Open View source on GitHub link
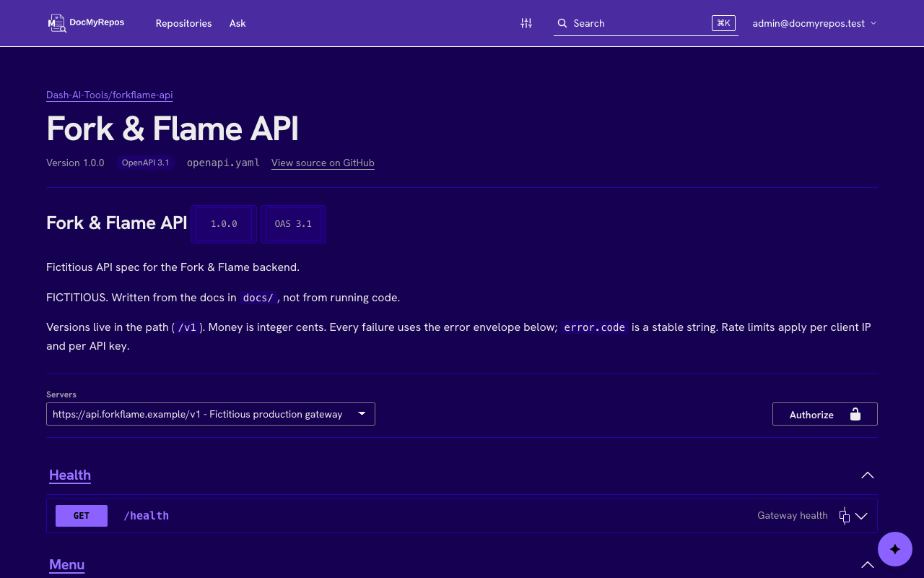 click(323, 163)
